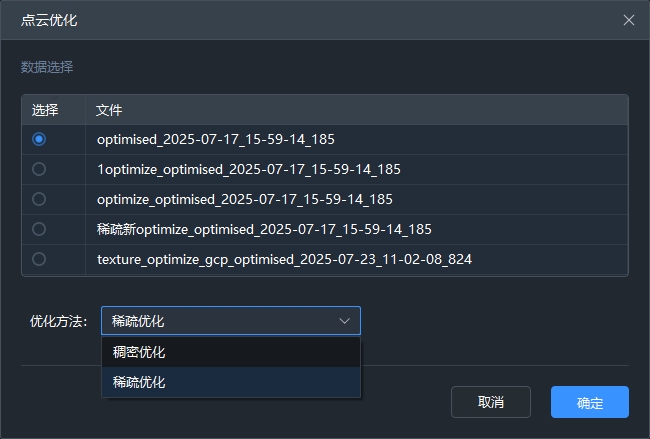Viewport: 650px width, 439px height.
Task: Select radio for 1optimize_optimised file
Action: pyautogui.click(x=39, y=169)
